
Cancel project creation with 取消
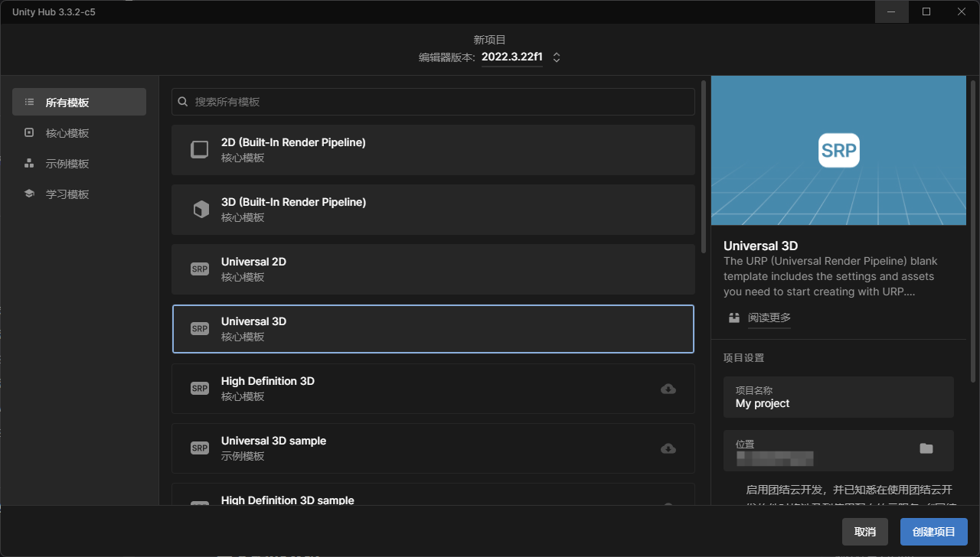pyautogui.click(x=864, y=532)
